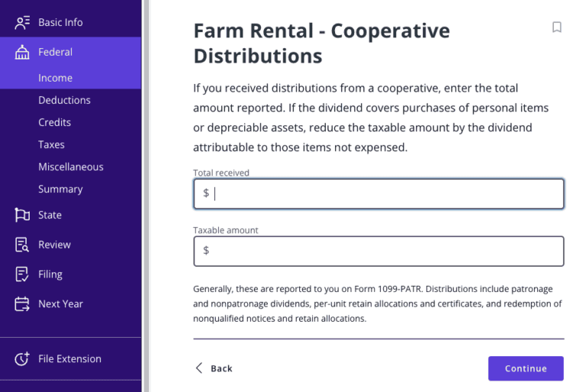Click the Basic Info person icon
Image resolution: width=586 pixels, height=392 pixels.
click(x=22, y=22)
